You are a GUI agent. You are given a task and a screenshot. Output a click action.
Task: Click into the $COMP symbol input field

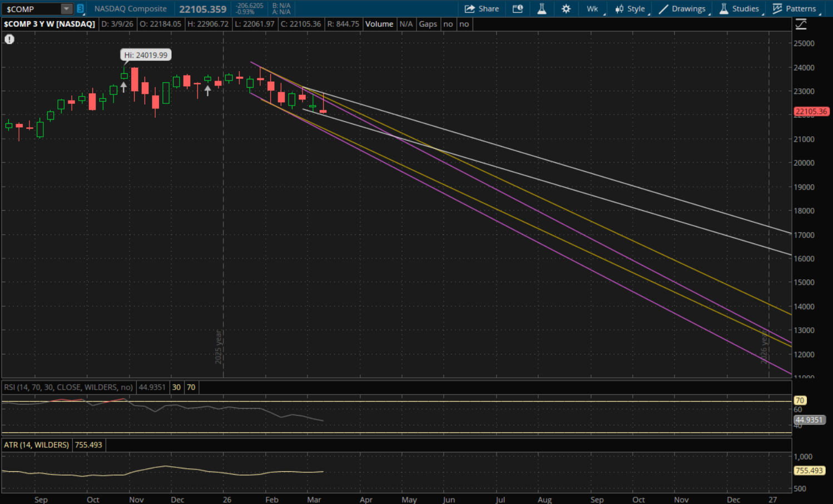click(31, 9)
